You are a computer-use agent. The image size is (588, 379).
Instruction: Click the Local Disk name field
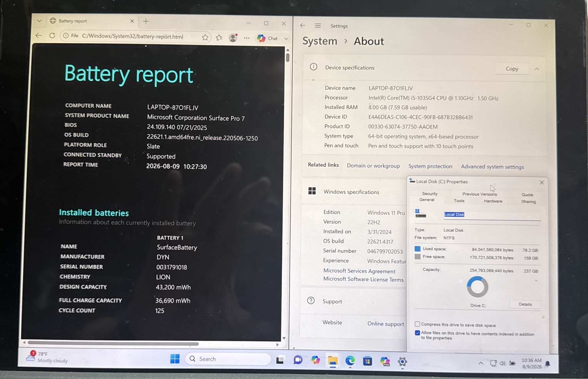[492, 215]
